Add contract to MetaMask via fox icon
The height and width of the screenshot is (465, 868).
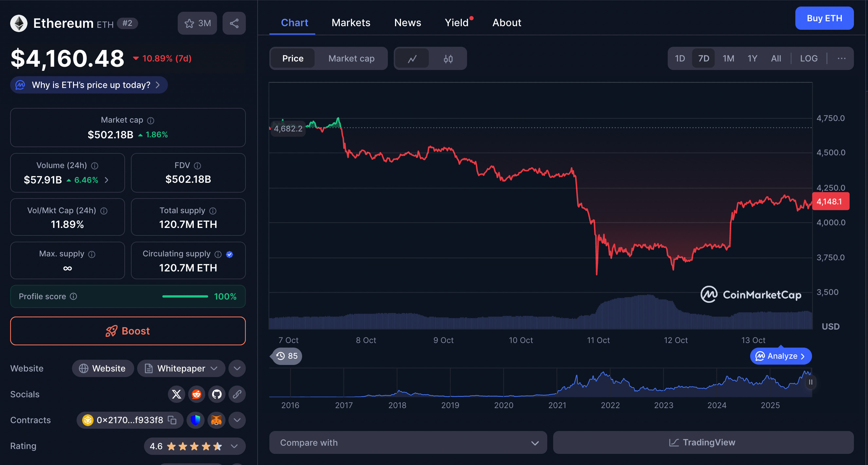pos(216,420)
